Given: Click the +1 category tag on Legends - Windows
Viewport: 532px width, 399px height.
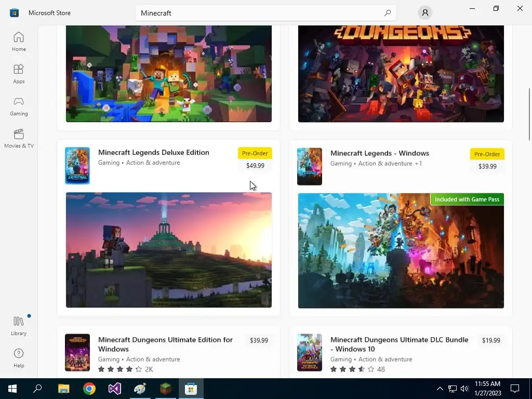Looking at the screenshot, I should click(418, 164).
